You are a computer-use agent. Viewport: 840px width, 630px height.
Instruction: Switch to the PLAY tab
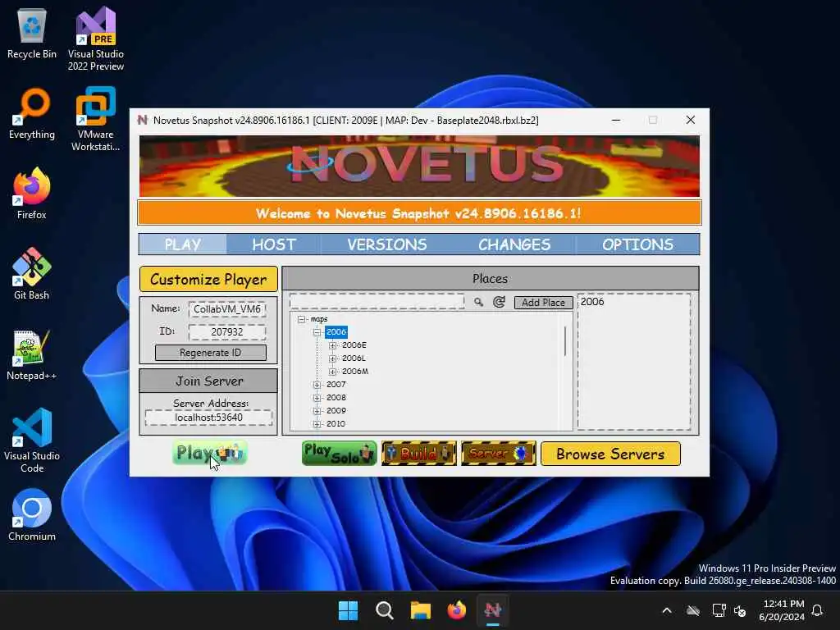pyautogui.click(x=183, y=244)
